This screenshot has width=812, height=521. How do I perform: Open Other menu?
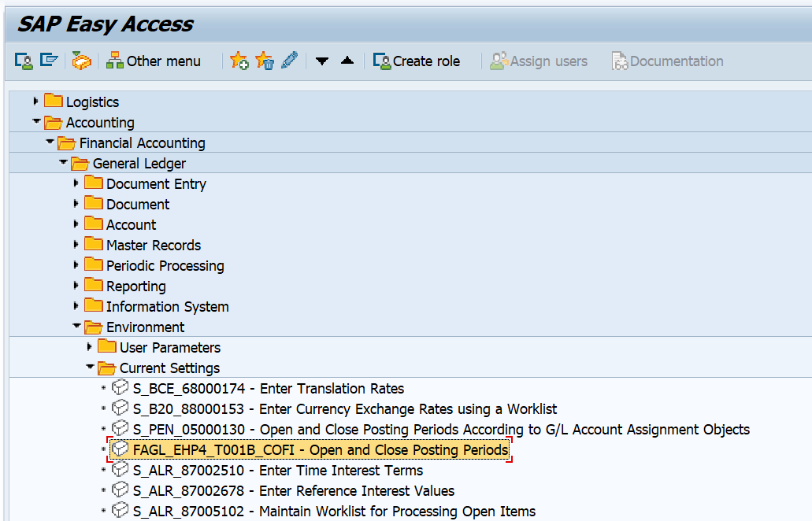(x=154, y=61)
